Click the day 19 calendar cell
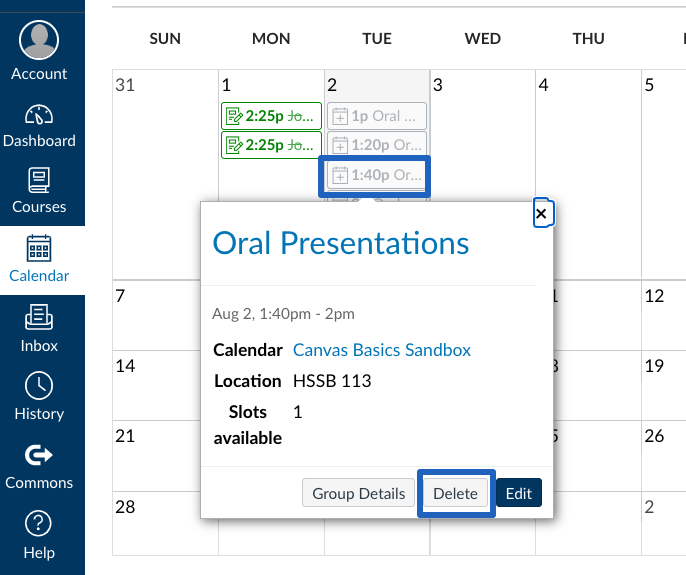The image size is (686, 575). pyautogui.click(x=664, y=385)
